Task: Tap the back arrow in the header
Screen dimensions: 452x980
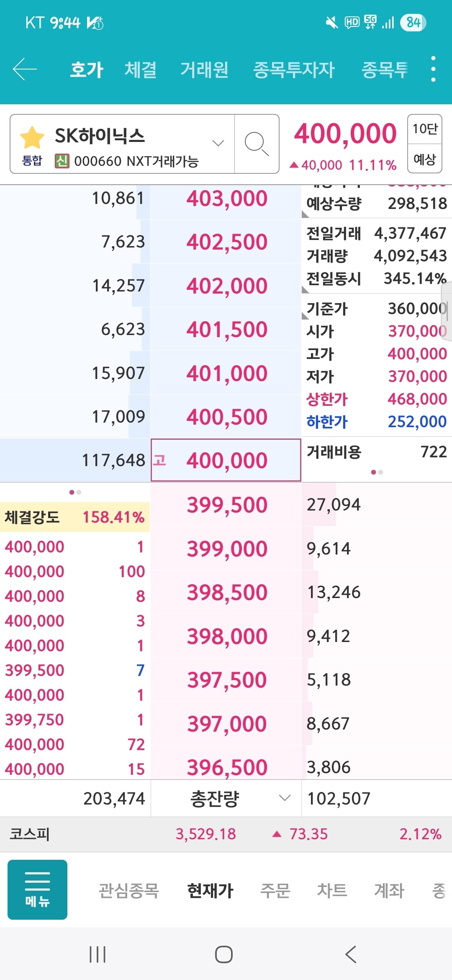Action: (25, 69)
